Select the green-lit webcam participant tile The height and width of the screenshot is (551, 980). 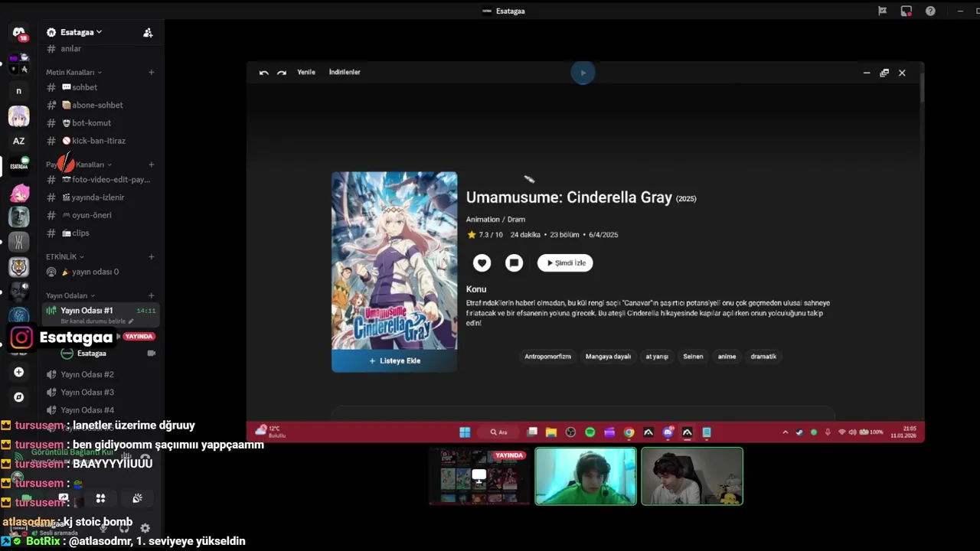[x=586, y=477]
